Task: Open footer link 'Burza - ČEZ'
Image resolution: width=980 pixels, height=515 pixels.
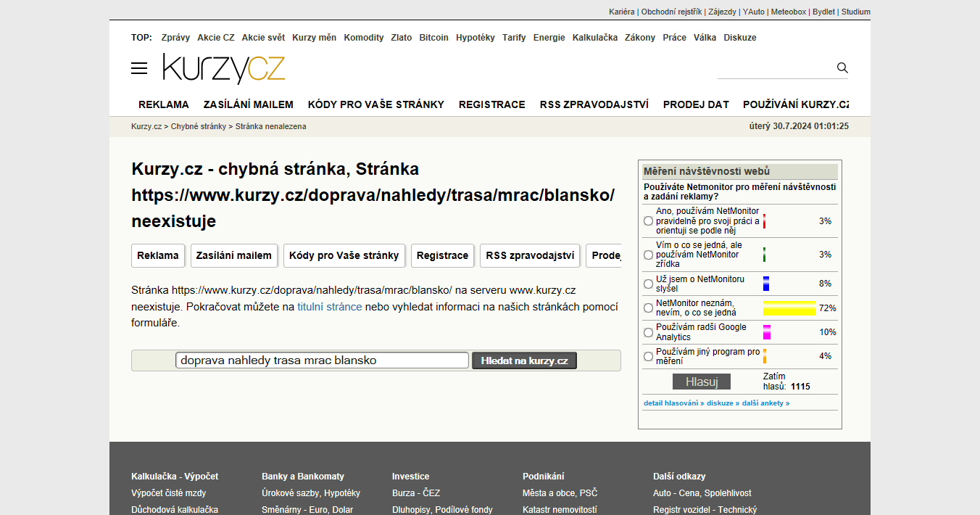Action: (416, 493)
